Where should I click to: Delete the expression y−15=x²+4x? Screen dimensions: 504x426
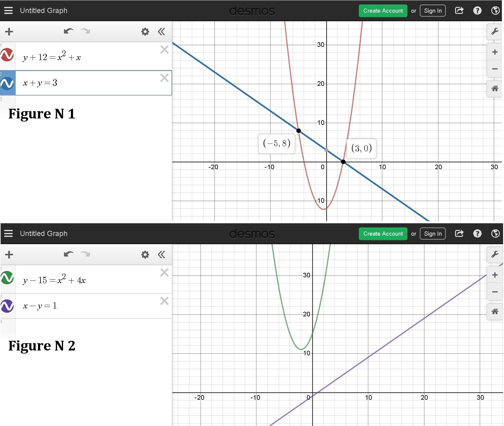tap(164, 273)
